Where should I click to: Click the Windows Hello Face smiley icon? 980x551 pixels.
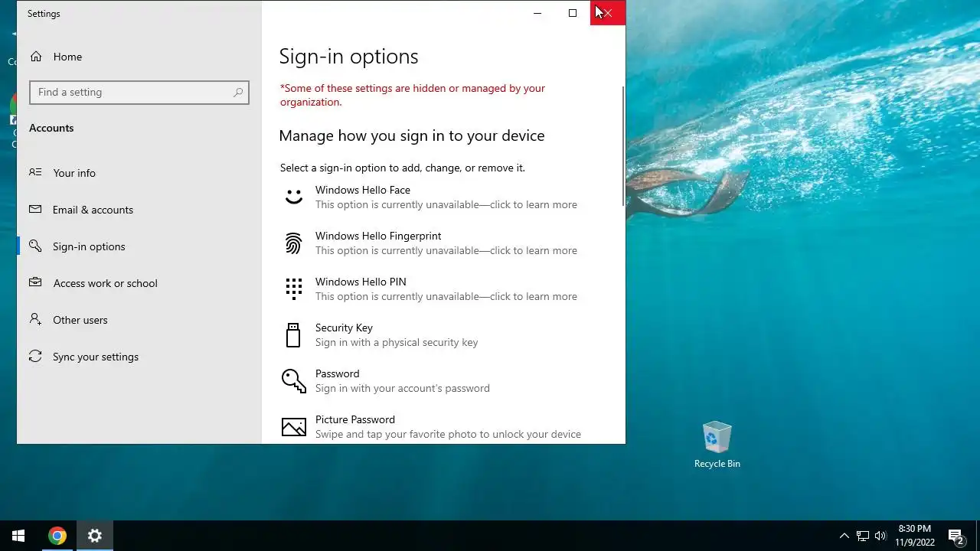pos(294,197)
